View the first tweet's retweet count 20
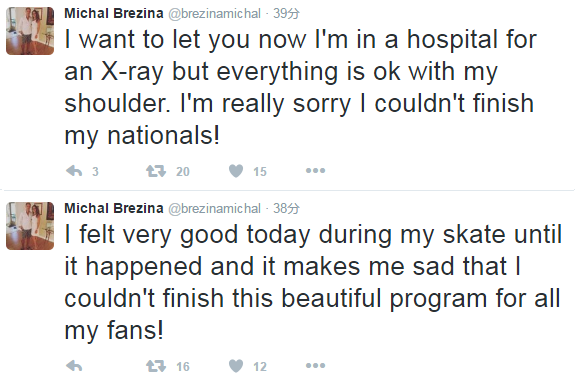This screenshot has height=380, width=575. 183,171
